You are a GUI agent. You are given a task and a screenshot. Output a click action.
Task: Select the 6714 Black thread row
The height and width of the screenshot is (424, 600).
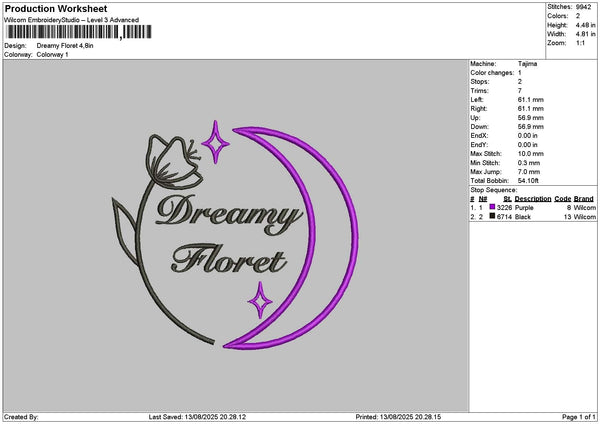tap(531, 216)
